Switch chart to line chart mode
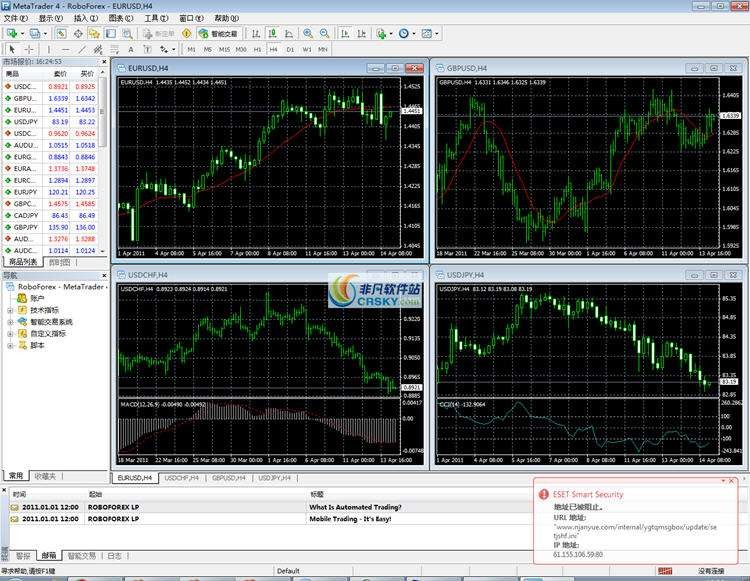Screen dimensions: 750x581 (x=289, y=33)
